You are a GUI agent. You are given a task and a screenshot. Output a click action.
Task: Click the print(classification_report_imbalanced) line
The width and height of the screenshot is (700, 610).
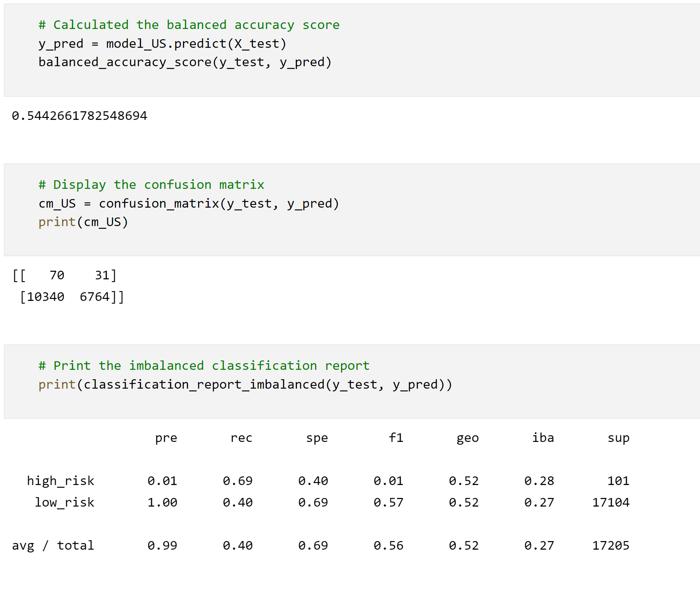[245, 385]
